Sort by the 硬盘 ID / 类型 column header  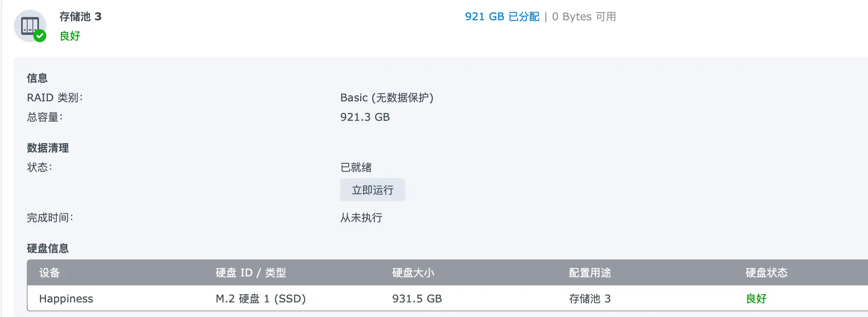(250, 273)
